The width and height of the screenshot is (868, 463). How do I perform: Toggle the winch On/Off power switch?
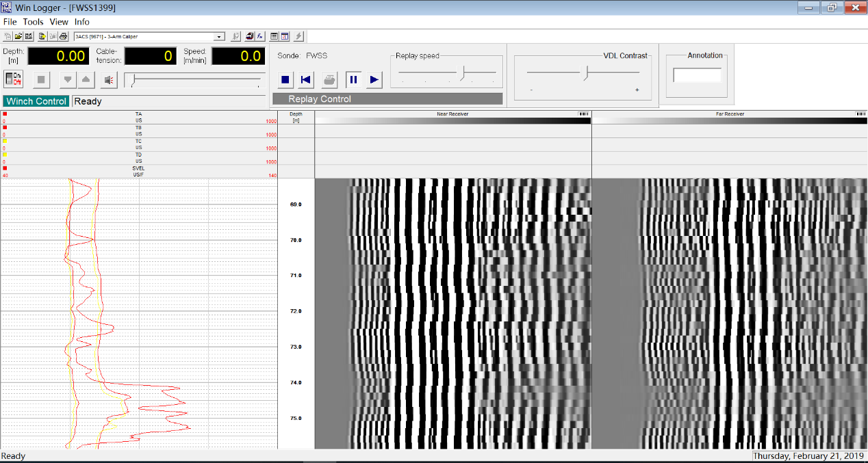[13, 79]
